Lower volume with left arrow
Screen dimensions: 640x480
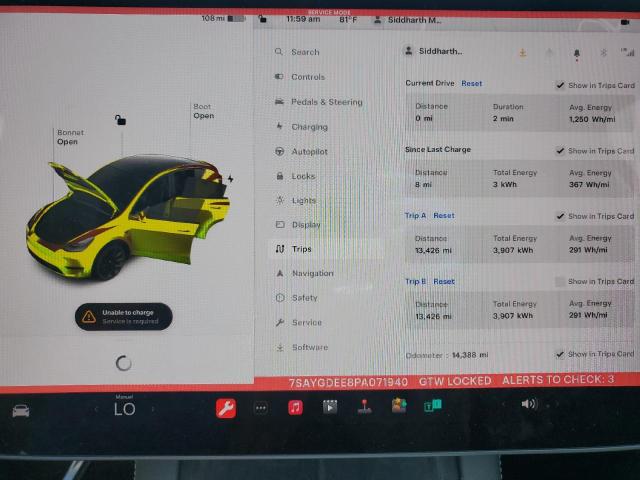(x=504, y=404)
